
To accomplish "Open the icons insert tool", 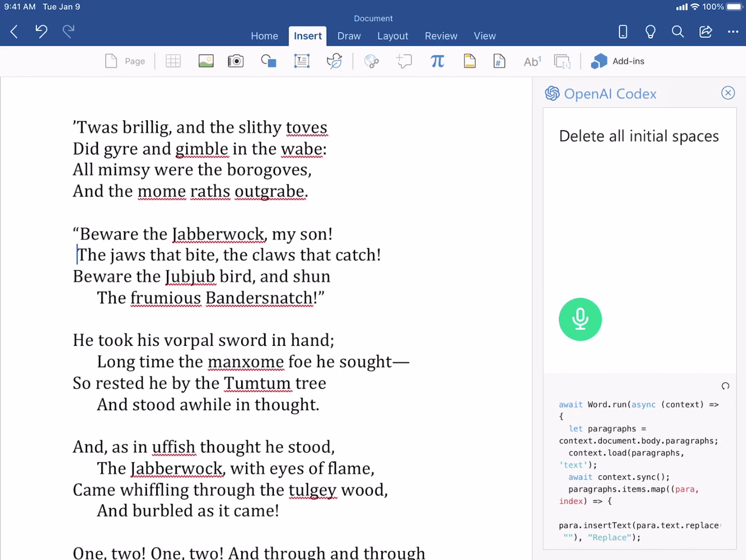I will tap(334, 61).
